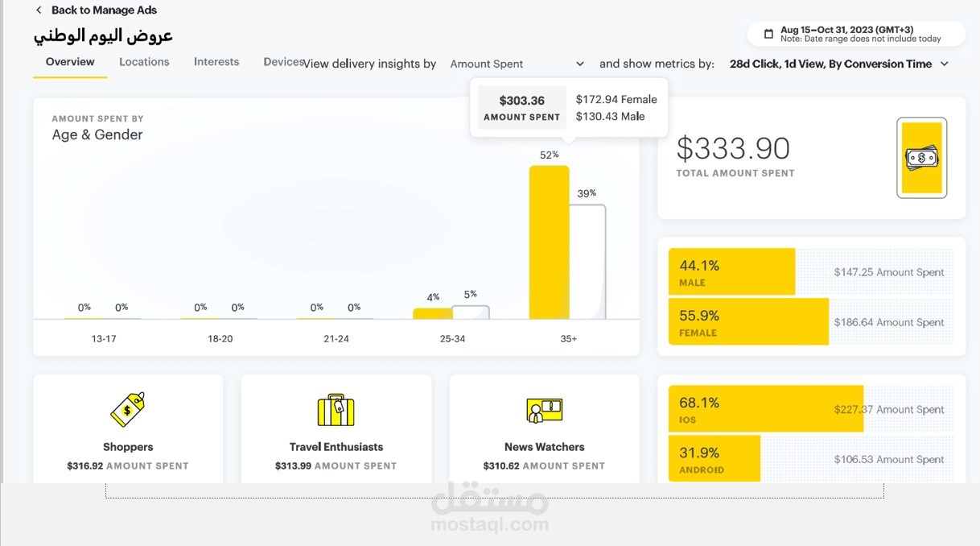The image size is (980, 546).
Task: Click the 18-20 age axis label
Action: point(220,339)
